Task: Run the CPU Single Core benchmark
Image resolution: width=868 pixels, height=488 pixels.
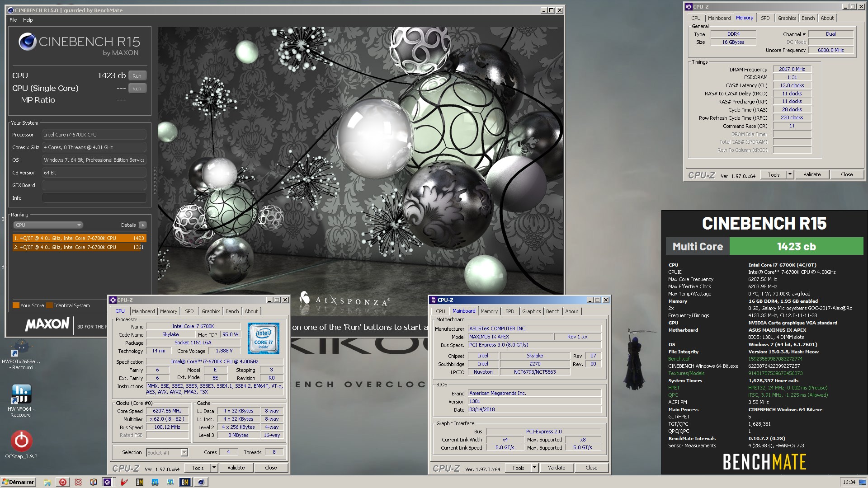Action: coord(137,89)
